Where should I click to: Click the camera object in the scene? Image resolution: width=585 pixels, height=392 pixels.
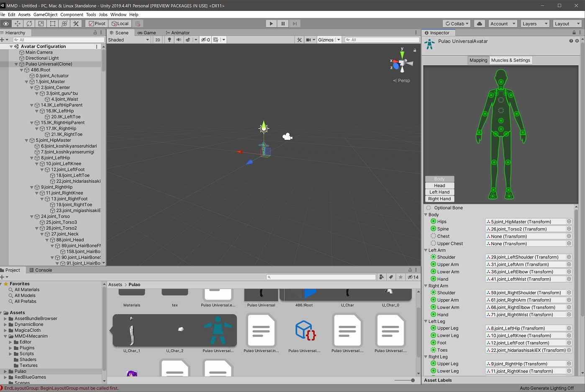287,136
